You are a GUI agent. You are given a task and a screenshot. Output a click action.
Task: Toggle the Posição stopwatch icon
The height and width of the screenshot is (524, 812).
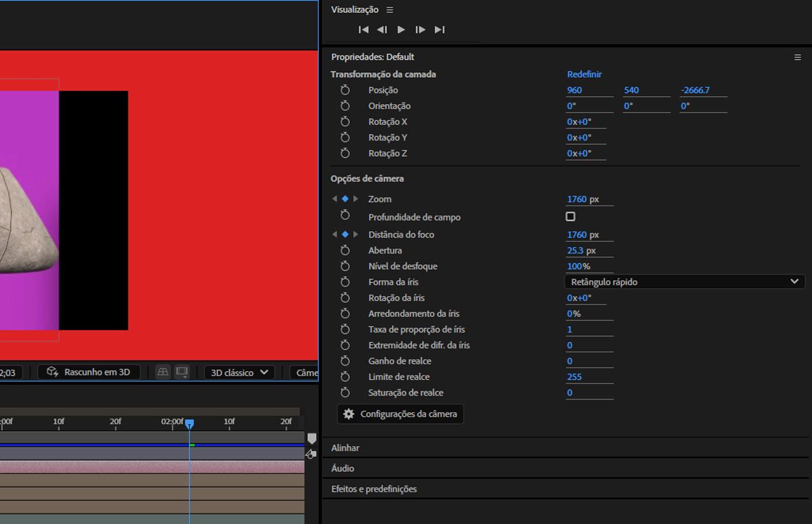tap(345, 90)
